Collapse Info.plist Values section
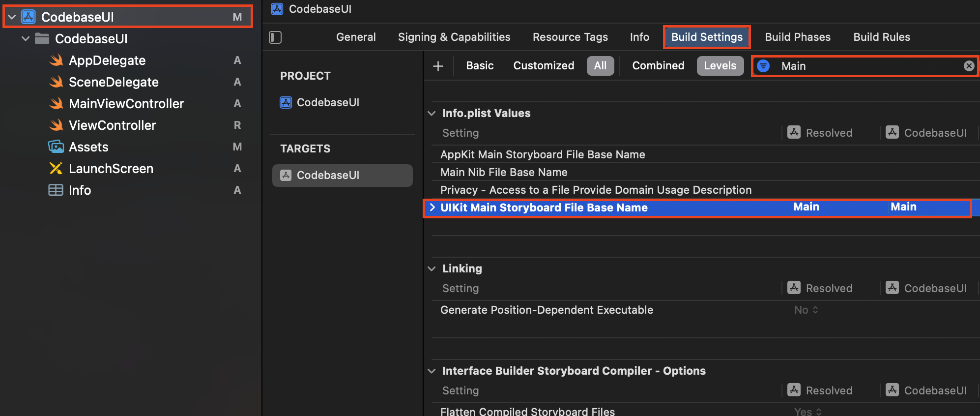 tap(432, 114)
